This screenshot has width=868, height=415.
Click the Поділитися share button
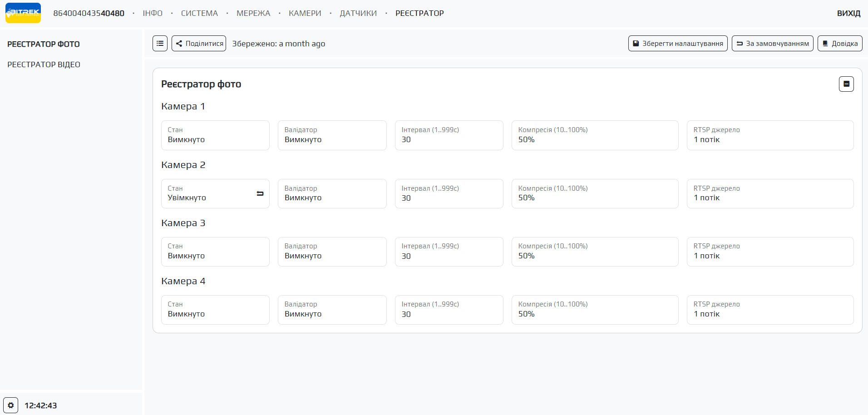[199, 44]
